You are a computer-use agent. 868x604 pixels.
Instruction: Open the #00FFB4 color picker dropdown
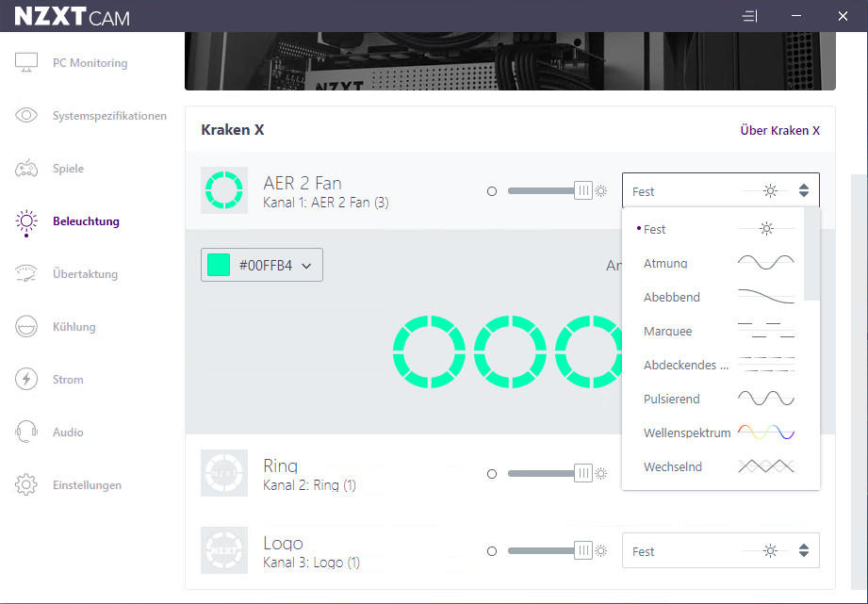(262, 265)
